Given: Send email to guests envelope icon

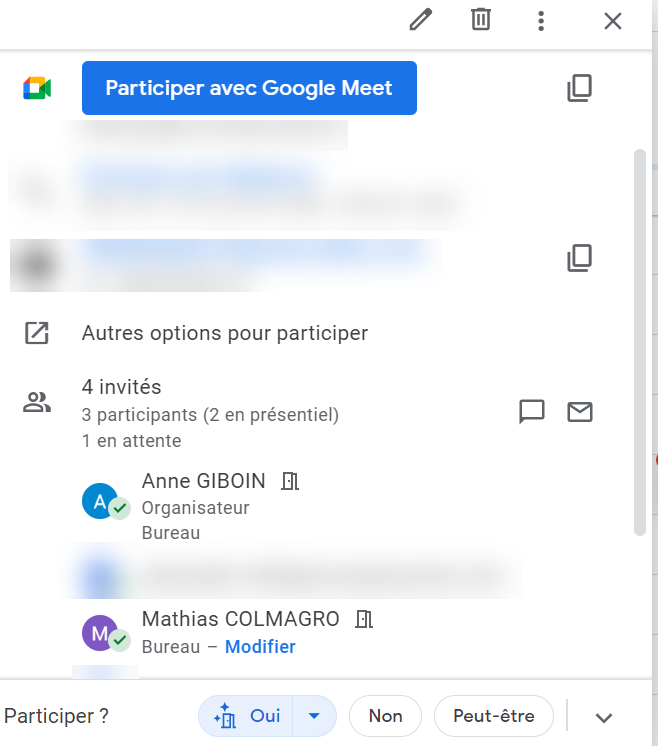Looking at the screenshot, I should click(x=580, y=411).
